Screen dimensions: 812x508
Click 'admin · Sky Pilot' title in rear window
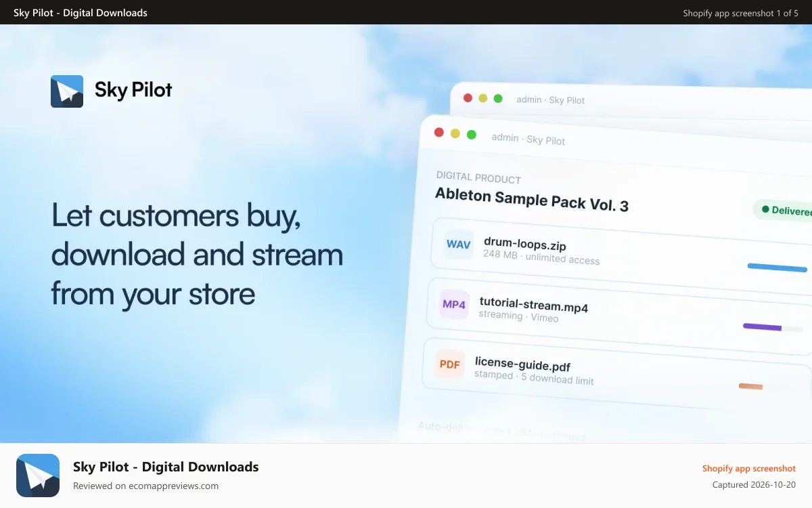[x=551, y=100]
